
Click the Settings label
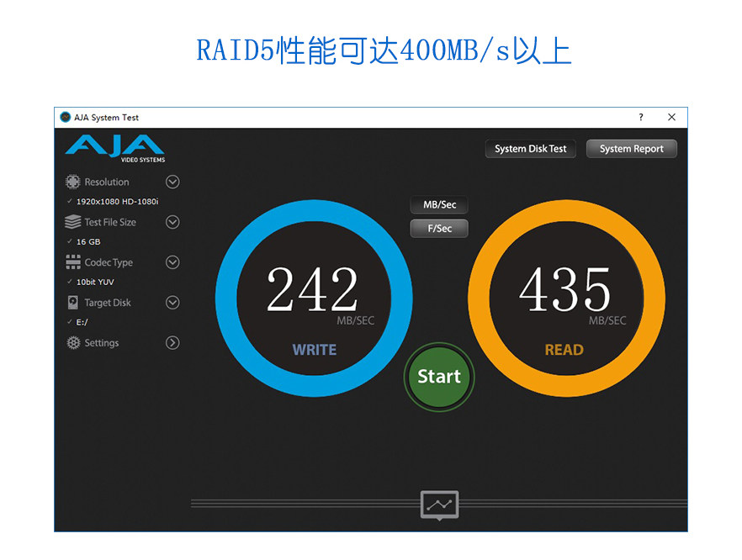click(101, 342)
